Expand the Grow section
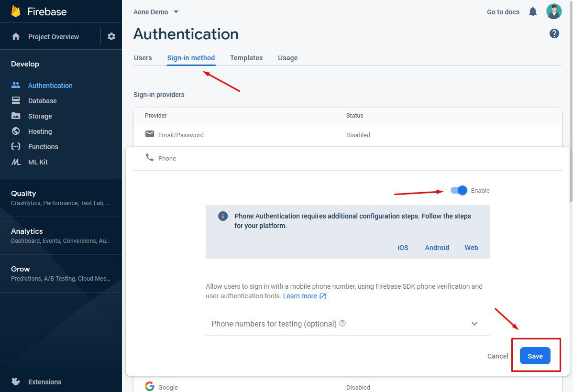This screenshot has height=392, width=573. coord(61,273)
